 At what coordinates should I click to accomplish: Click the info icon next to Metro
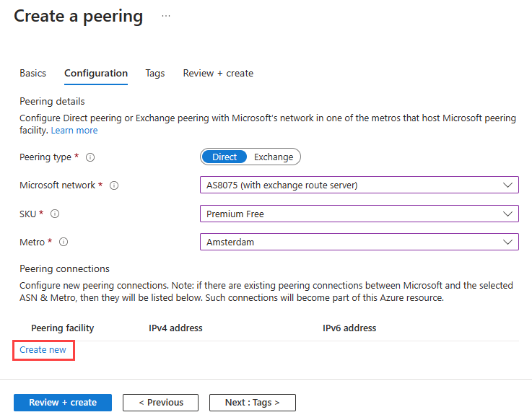pyautogui.click(x=64, y=242)
